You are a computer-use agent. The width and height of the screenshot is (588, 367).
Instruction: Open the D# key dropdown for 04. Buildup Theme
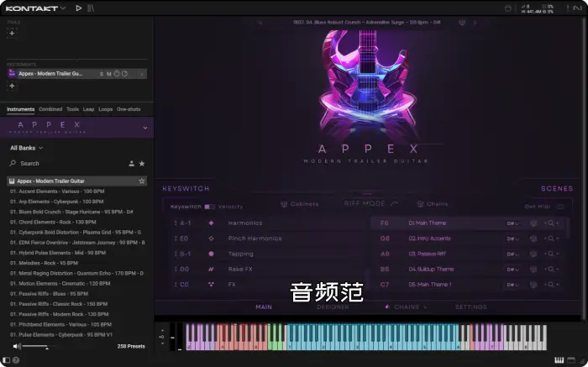tap(512, 270)
